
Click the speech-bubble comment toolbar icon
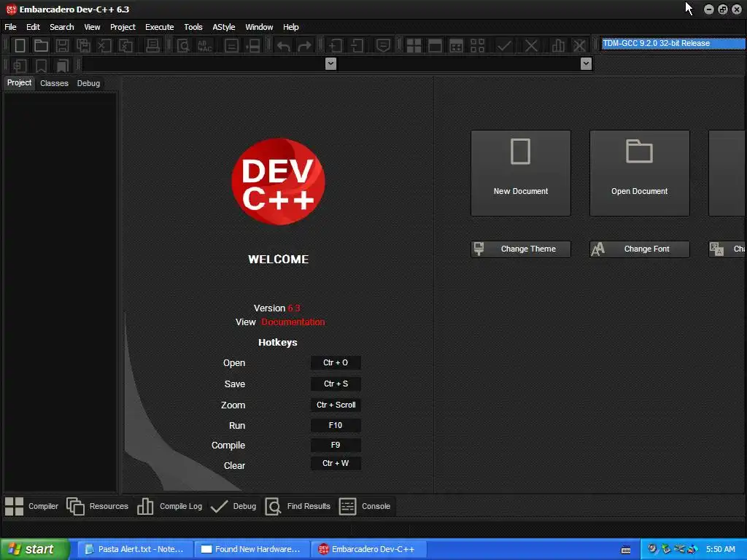click(383, 46)
